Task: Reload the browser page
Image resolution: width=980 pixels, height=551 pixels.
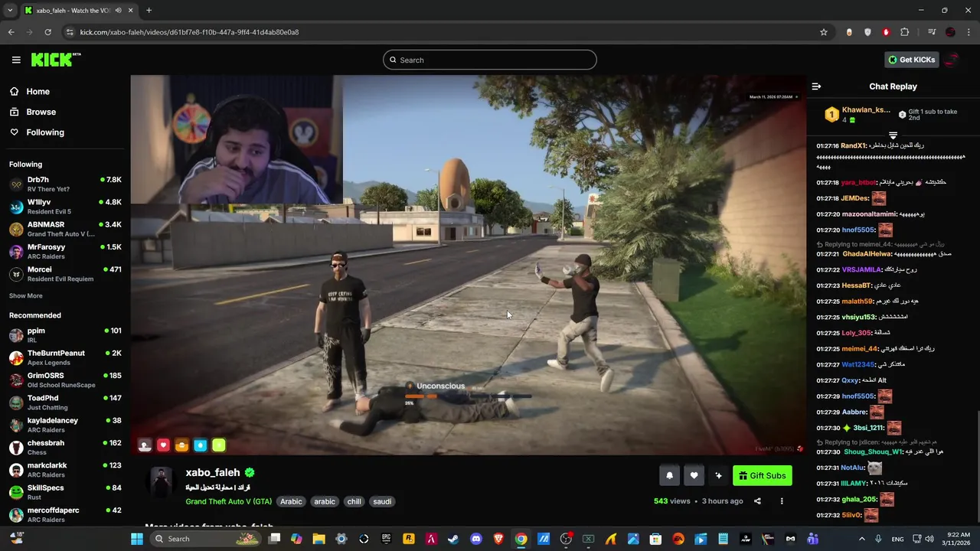Action: [47, 32]
